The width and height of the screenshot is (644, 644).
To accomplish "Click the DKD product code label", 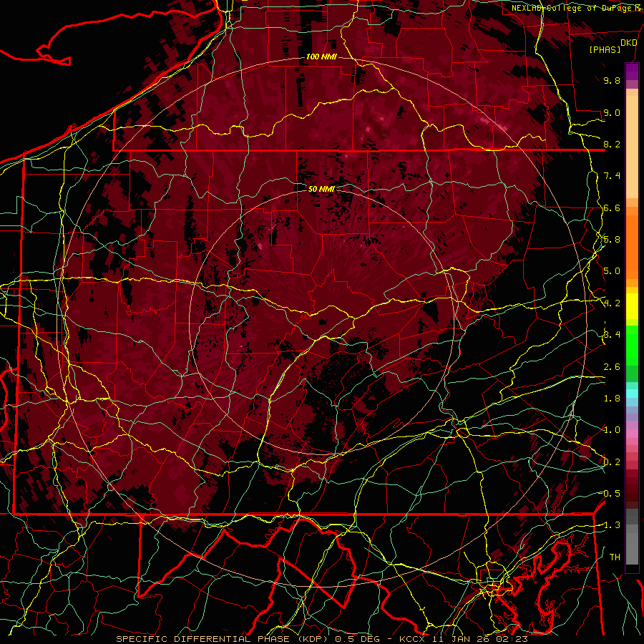I will pos(628,43).
